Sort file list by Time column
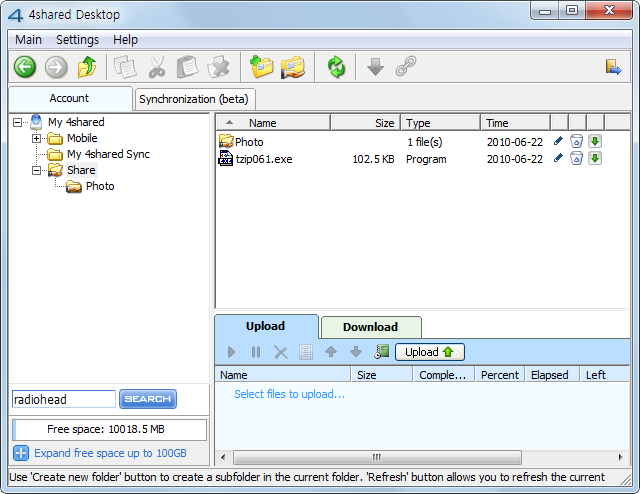Viewport: 640px width, 494px height. 516,123
